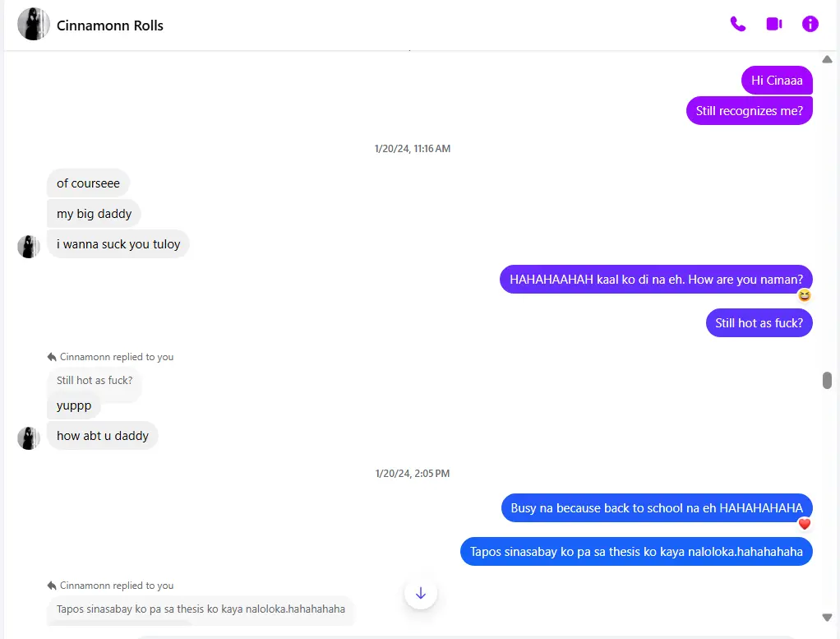The image size is (840, 639).
Task: Click the scrollbar up arrow
Action: tap(827, 59)
